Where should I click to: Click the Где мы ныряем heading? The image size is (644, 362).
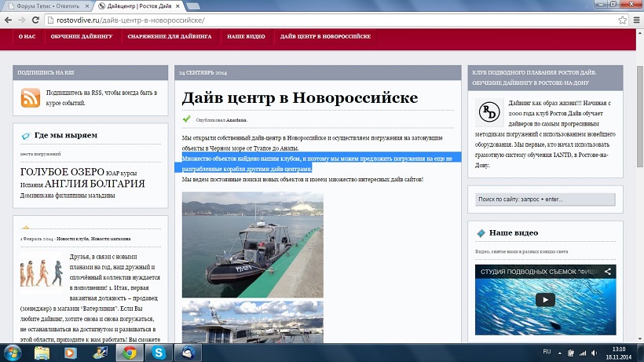[66, 135]
